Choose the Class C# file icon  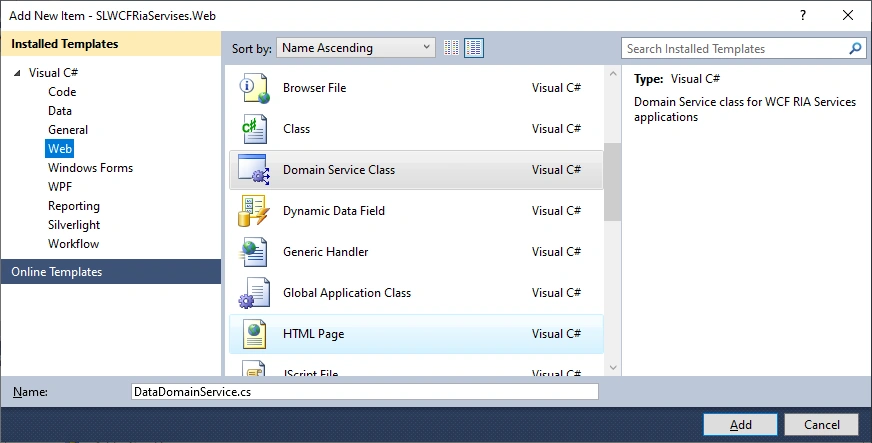point(254,129)
